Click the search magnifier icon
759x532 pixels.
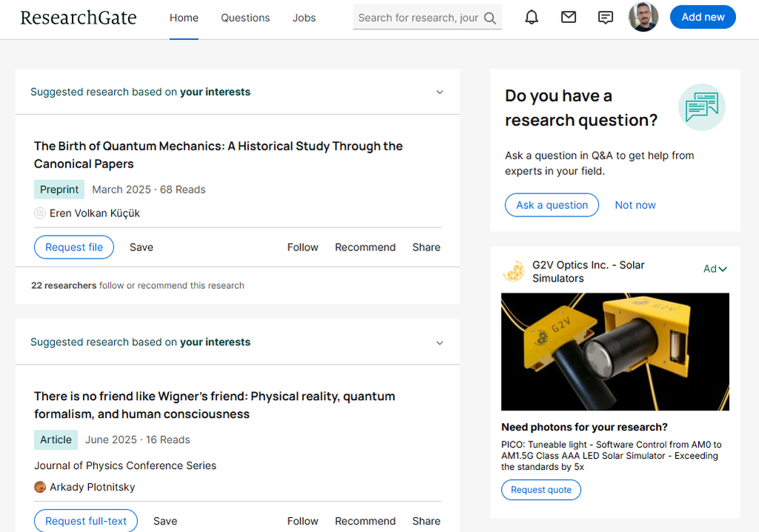coord(490,18)
